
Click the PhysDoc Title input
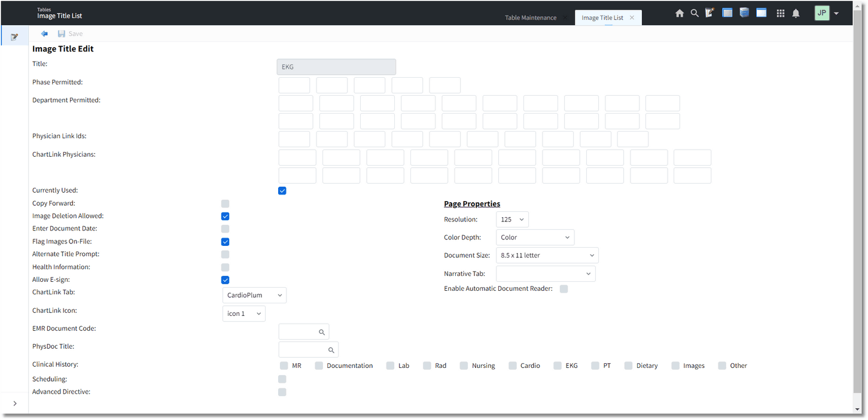pos(309,350)
